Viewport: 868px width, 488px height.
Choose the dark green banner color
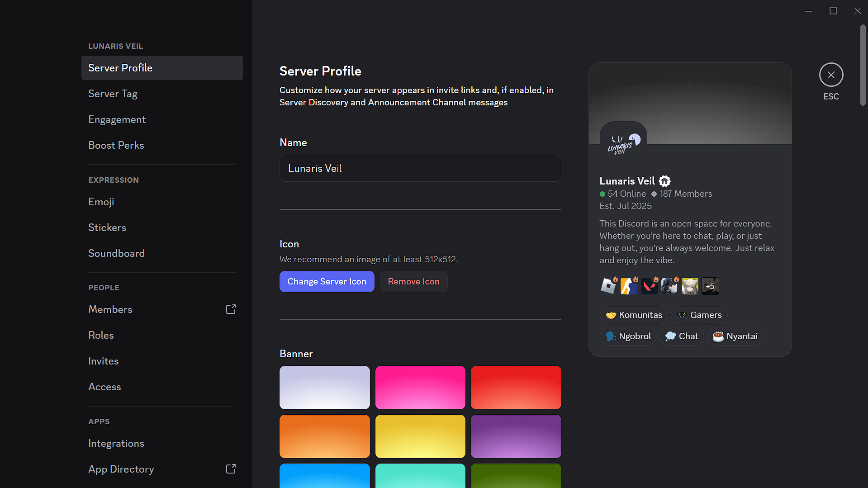pyautogui.click(x=516, y=476)
